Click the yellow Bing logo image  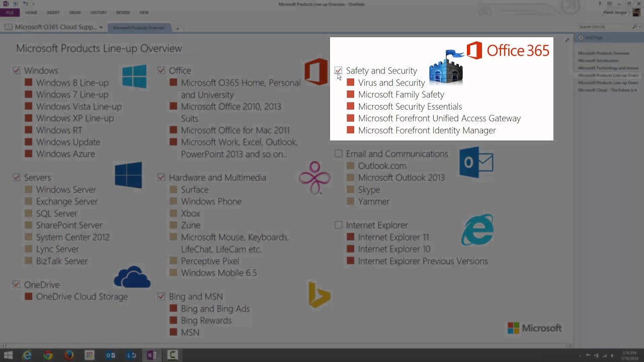[x=319, y=295]
